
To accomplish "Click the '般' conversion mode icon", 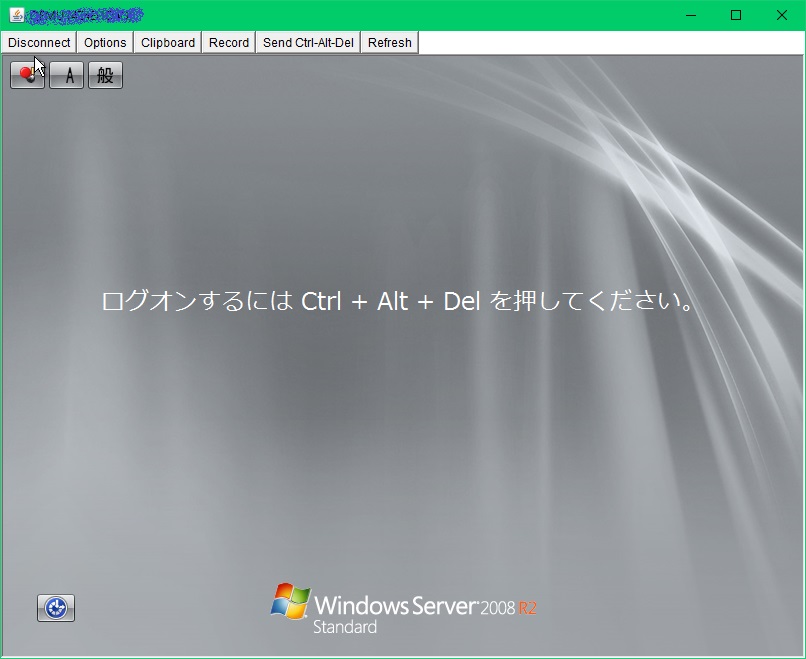I will coord(105,75).
